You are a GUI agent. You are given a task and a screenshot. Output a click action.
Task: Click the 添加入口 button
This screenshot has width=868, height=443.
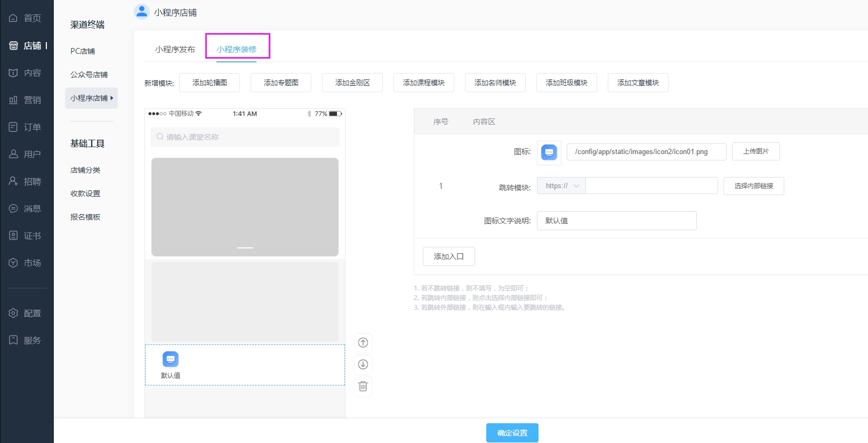(x=449, y=256)
